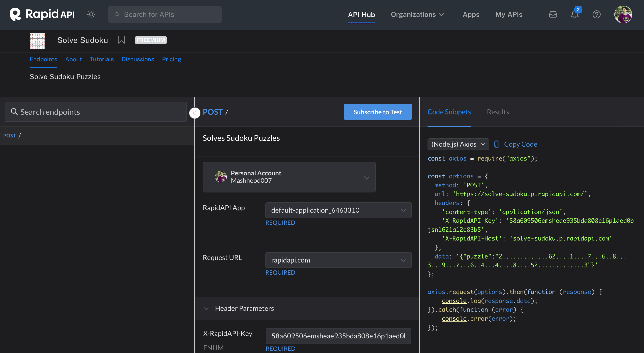Click the FREEMIUM badge

(x=151, y=40)
